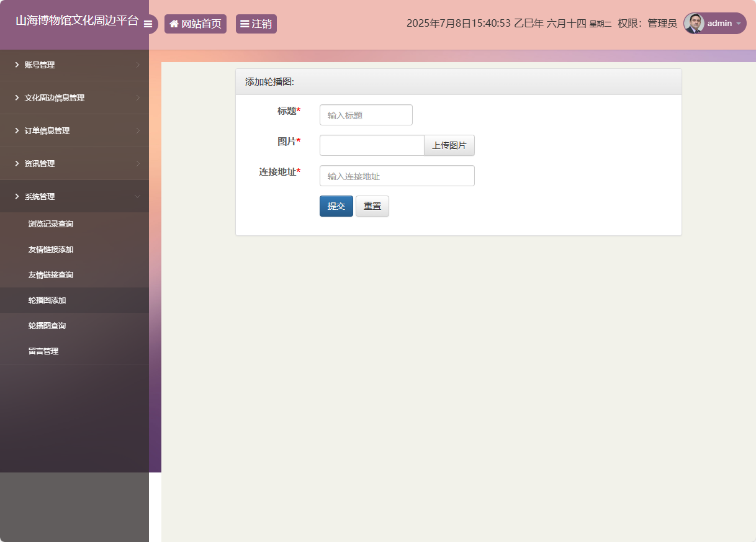This screenshot has width=756, height=542.
Task: Select 友情链接添加 from the sidebar
Action: click(x=49, y=249)
